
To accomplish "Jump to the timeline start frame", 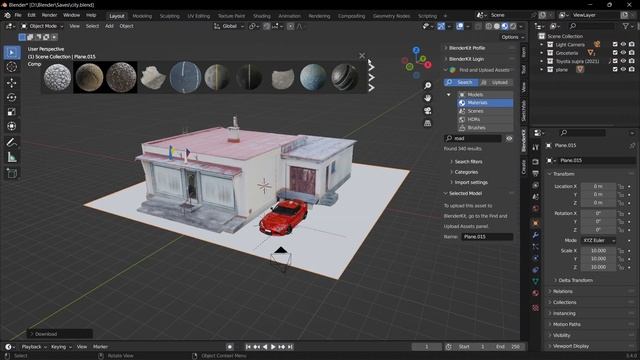I will (x=248, y=347).
